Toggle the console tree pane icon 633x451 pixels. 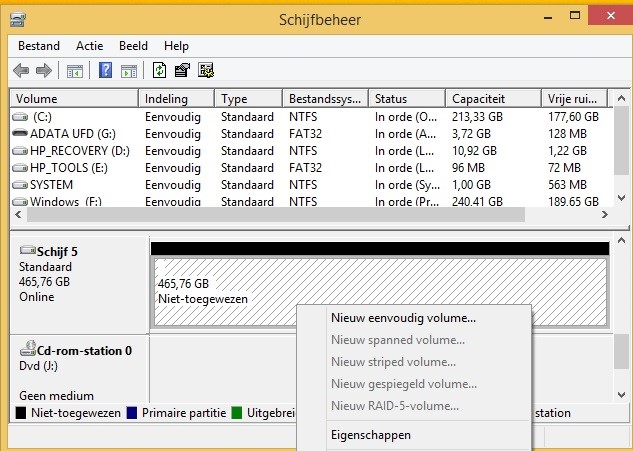pos(74,70)
